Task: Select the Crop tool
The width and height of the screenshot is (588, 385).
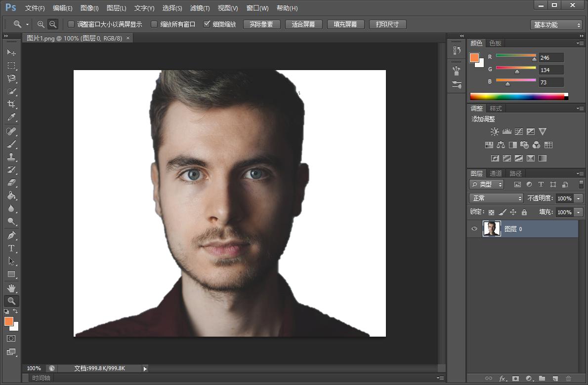Action: point(11,104)
